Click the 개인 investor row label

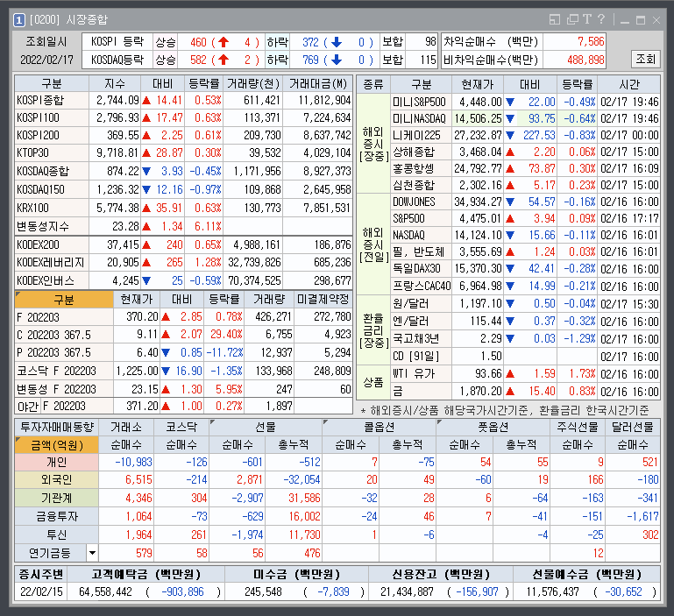[57, 462]
